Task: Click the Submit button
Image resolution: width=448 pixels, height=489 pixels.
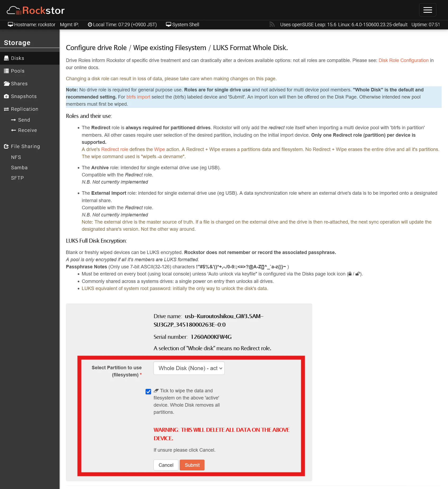Action: (192, 465)
